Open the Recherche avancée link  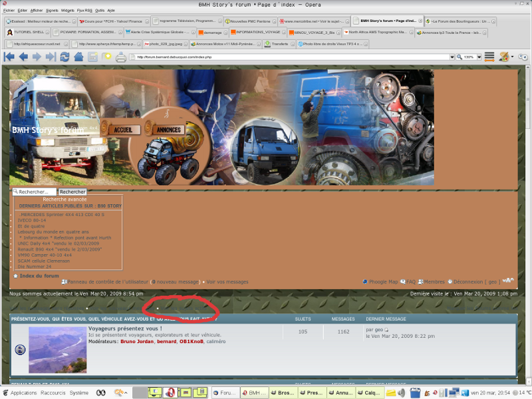[65, 199]
